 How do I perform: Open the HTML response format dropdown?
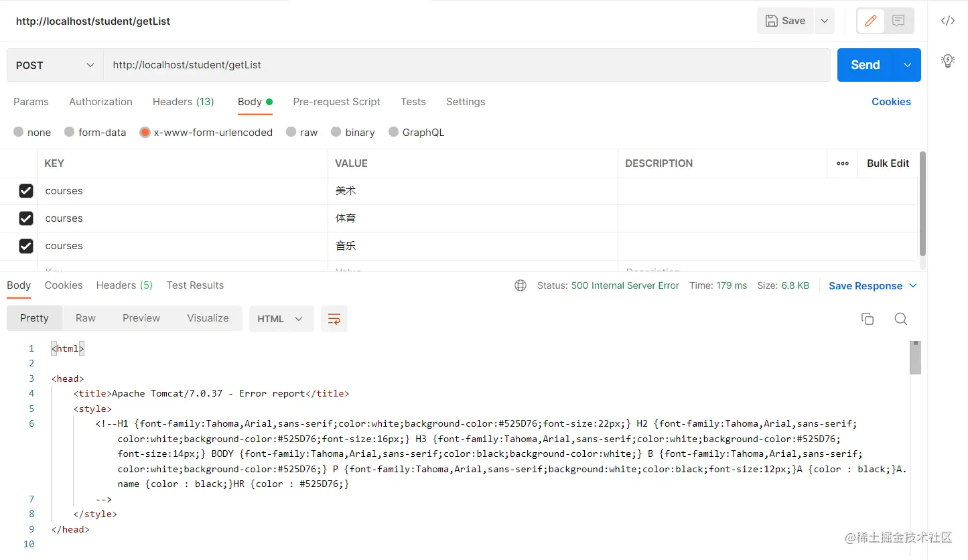281,319
